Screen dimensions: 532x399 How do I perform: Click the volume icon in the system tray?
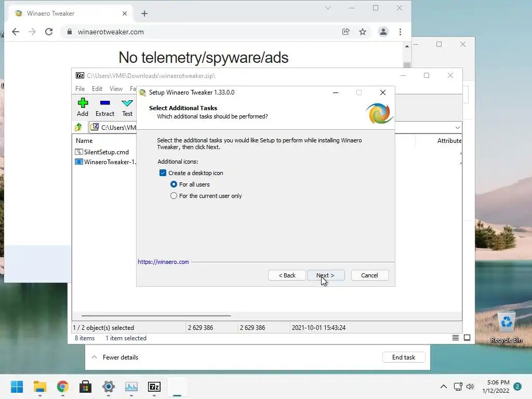coord(470,387)
